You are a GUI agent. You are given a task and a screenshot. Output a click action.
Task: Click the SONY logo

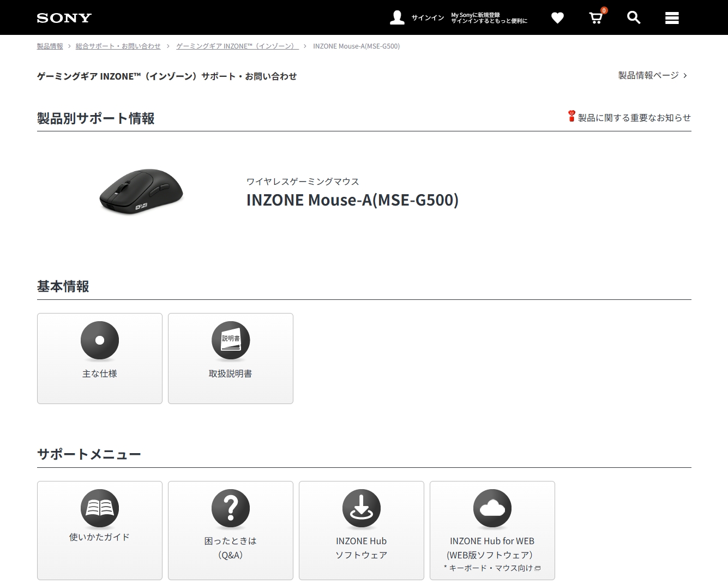[x=64, y=18]
